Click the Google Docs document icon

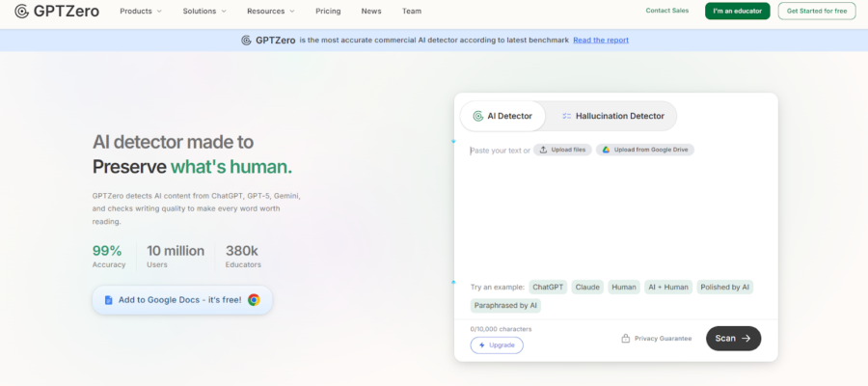click(109, 300)
